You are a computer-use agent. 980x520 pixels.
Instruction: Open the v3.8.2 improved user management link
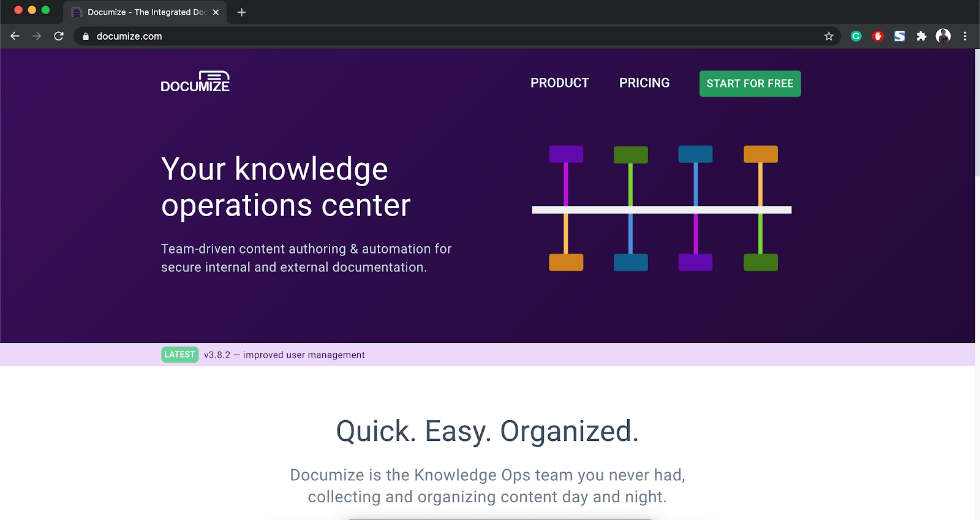(x=284, y=355)
